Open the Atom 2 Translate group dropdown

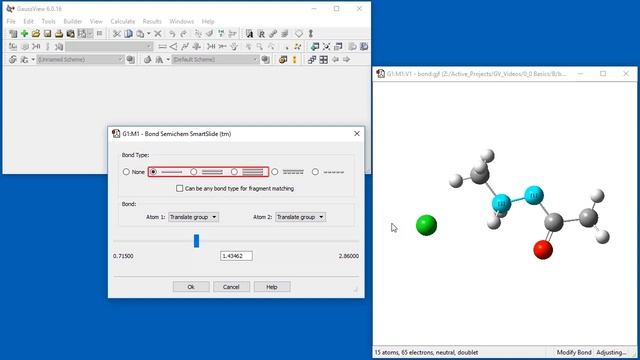point(300,217)
